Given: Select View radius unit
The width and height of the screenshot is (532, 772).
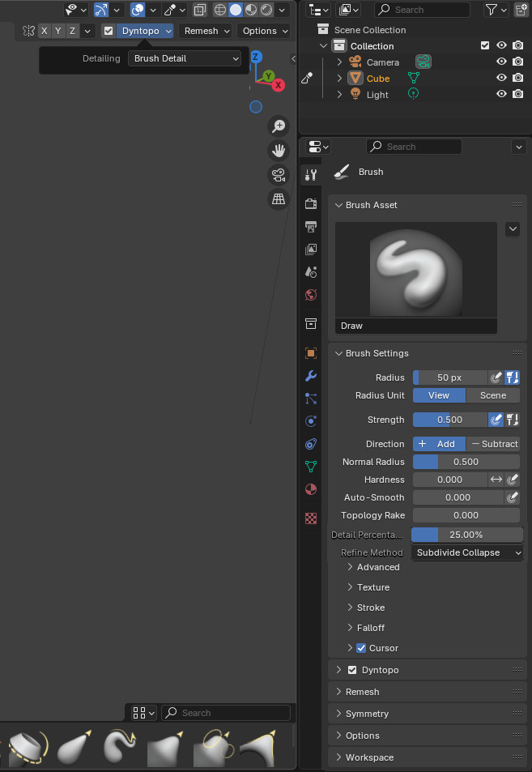Looking at the screenshot, I should 439,395.
